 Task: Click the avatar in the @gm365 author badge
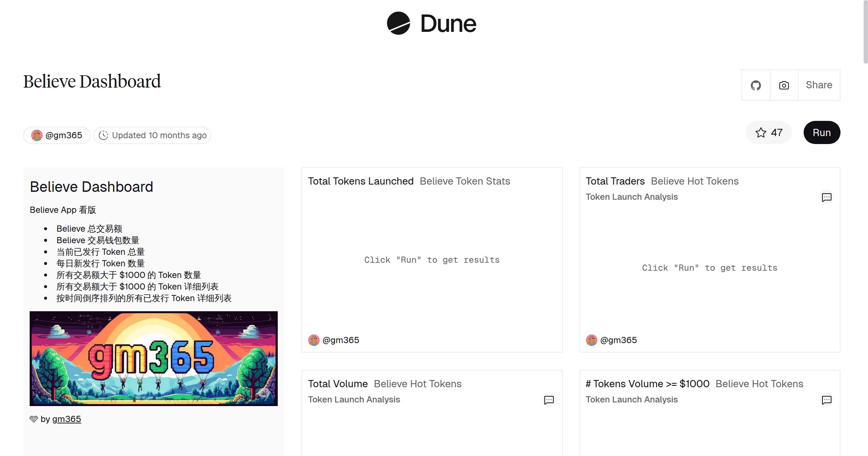37,135
